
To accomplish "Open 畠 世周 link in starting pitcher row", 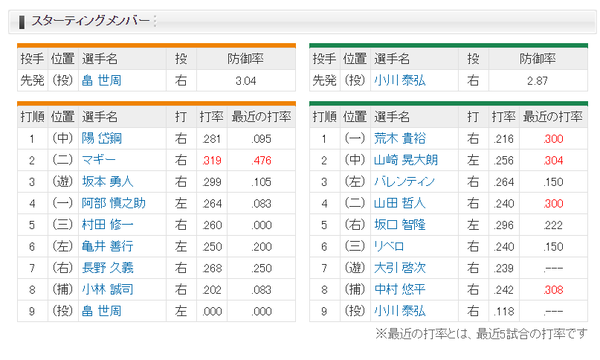I will 101,81.
